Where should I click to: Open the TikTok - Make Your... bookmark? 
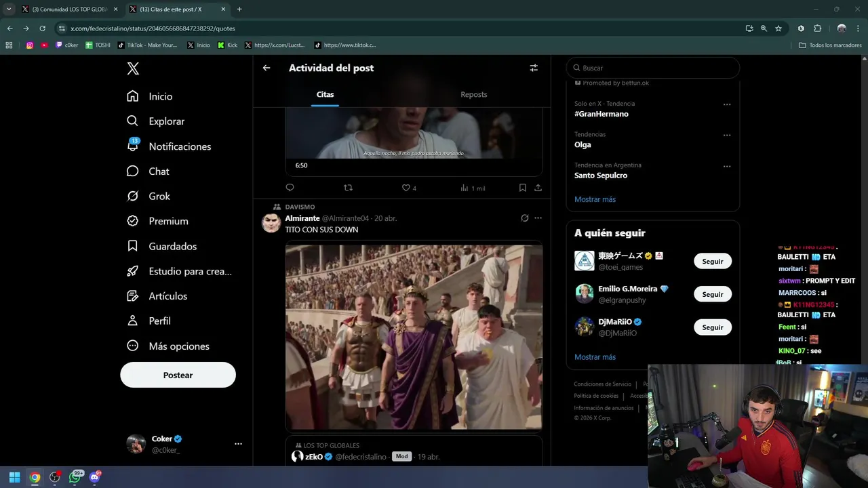click(147, 45)
